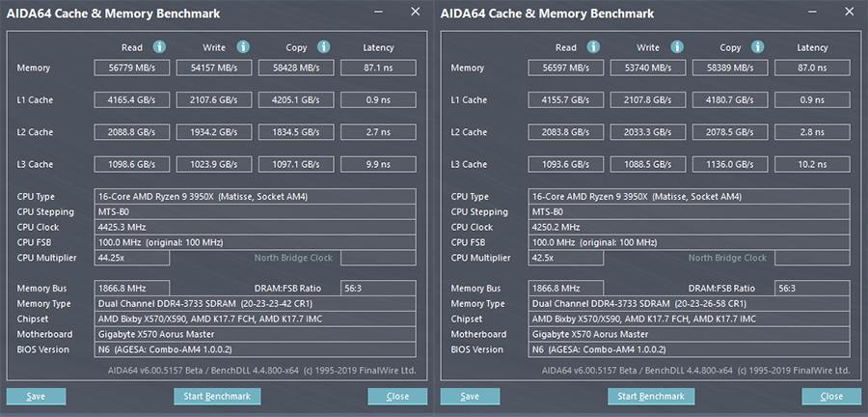Select L1 Cache Copy 4205.1 GB/s
The height and width of the screenshot is (417, 868).
[x=296, y=100]
